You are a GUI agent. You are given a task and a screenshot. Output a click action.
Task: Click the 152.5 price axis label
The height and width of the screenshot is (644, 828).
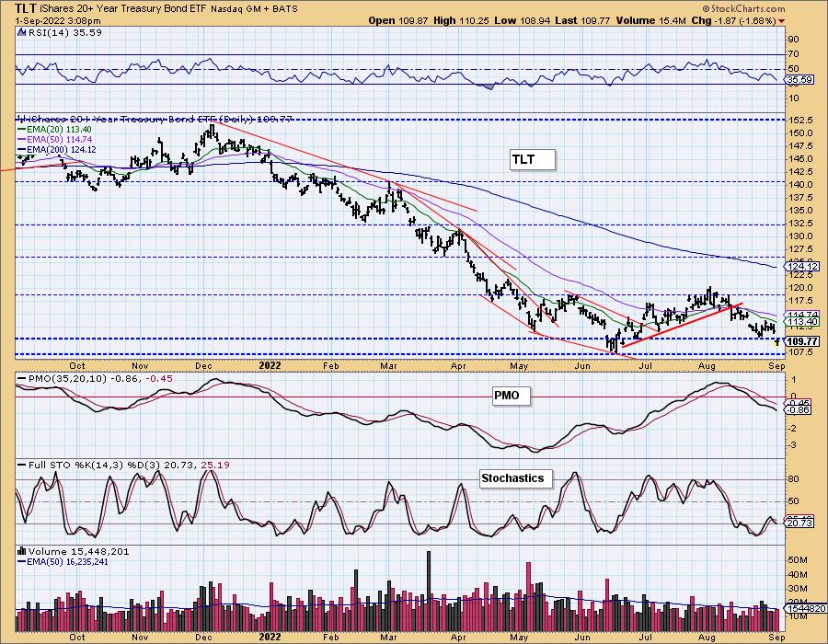[800, 121]
